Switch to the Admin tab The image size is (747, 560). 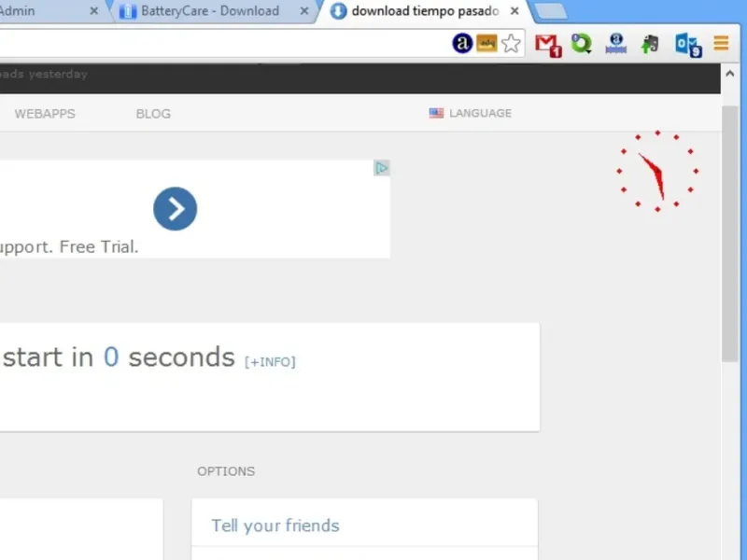[48, 11]
